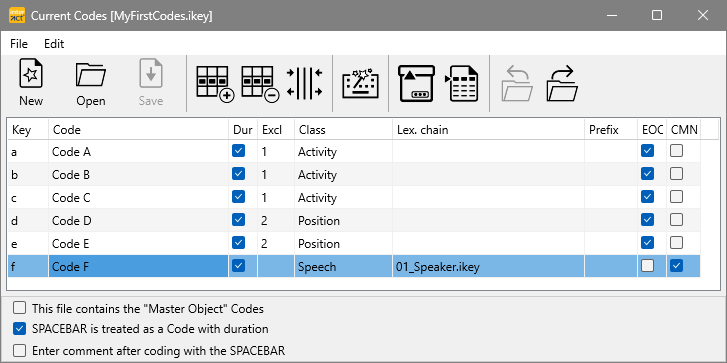Viewport: 727px width, 363px height.
Task: Click the Prefix column header
Action: [x=611, y=130]
